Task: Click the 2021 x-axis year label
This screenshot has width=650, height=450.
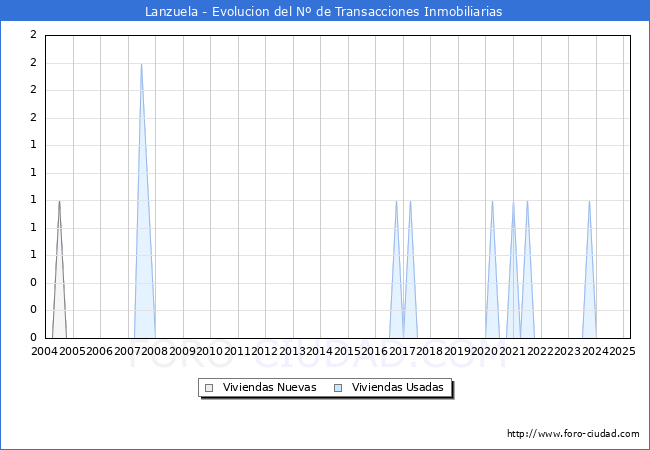Action: click(x=512, y=351)
